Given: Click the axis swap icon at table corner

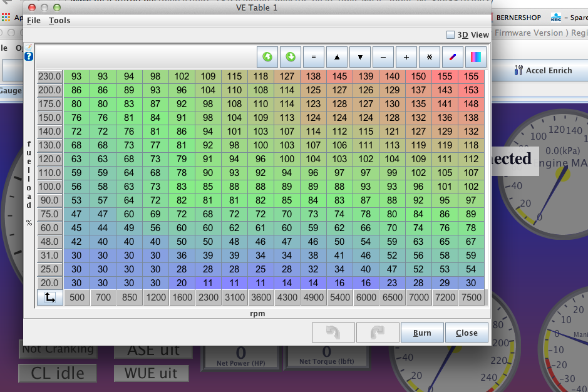Looking at the screenshot, I should [49, 298].
